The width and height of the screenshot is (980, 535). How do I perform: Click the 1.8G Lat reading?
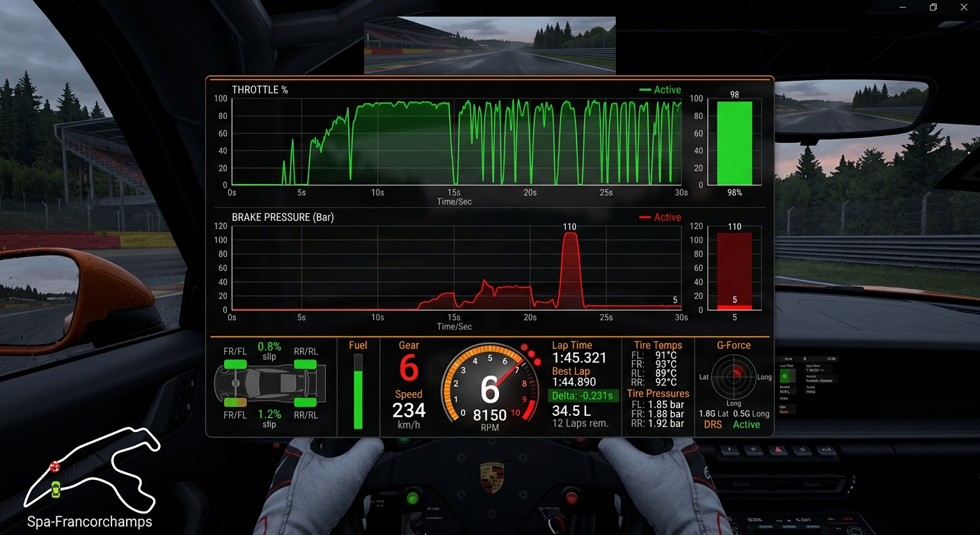click(714, 414)
